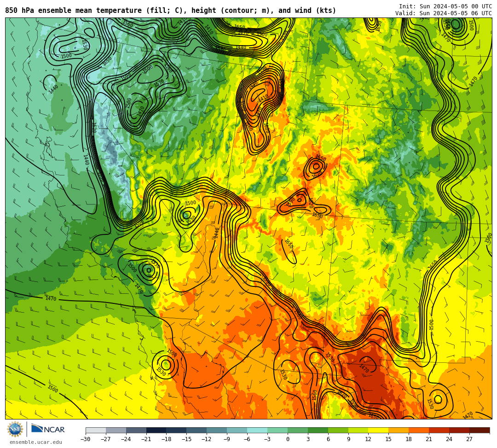Pick the colorbar swatch between 0 and 3
Screen dimensions: 497x448
(x=298, y=430)
